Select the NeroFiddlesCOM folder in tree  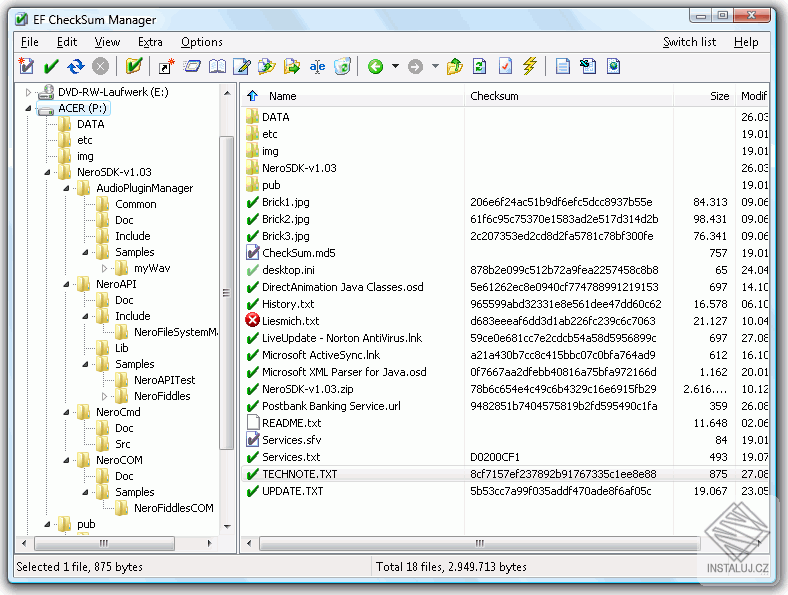click(173, 508)
